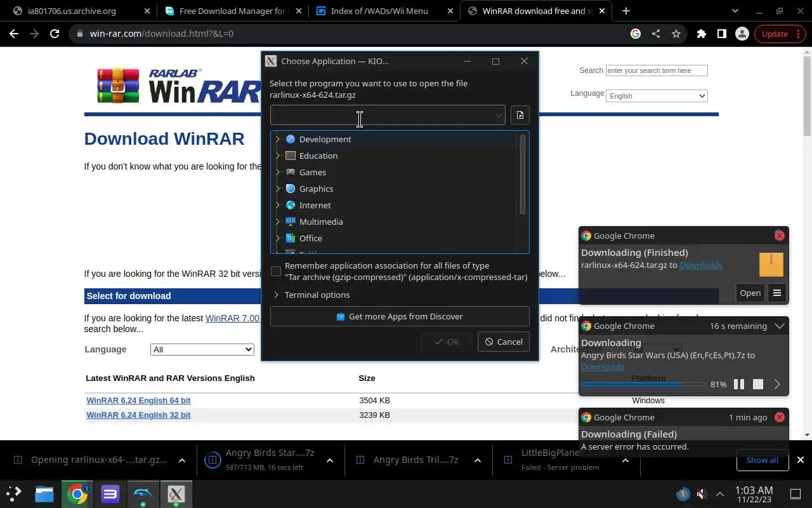
Task: Open options for Angry Birds Tril download item
Action: [478, 460]
